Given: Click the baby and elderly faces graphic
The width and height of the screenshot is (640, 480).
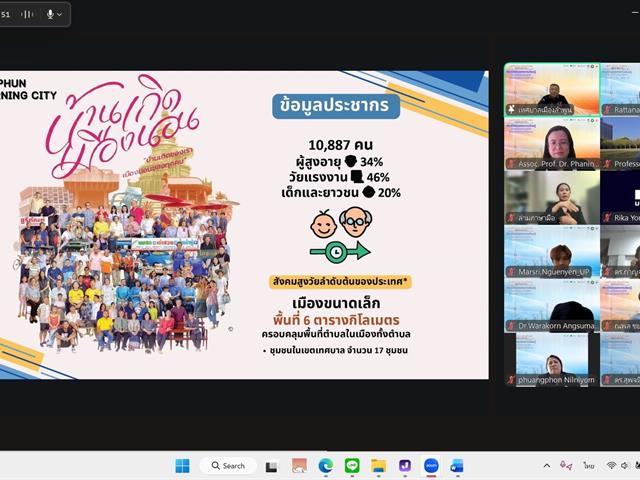Looking at the screenshot, I should (341, 223).
